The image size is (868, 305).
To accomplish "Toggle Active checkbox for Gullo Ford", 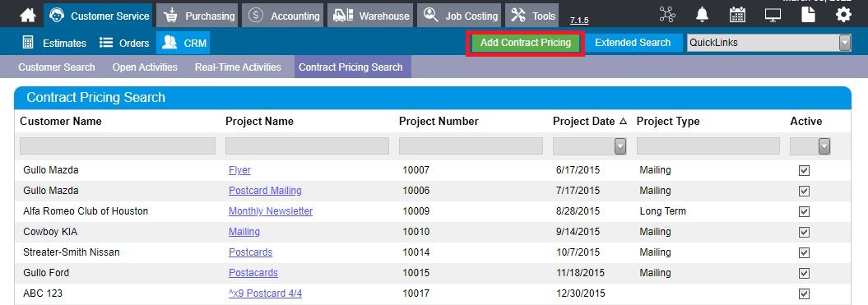I will 805,273.
